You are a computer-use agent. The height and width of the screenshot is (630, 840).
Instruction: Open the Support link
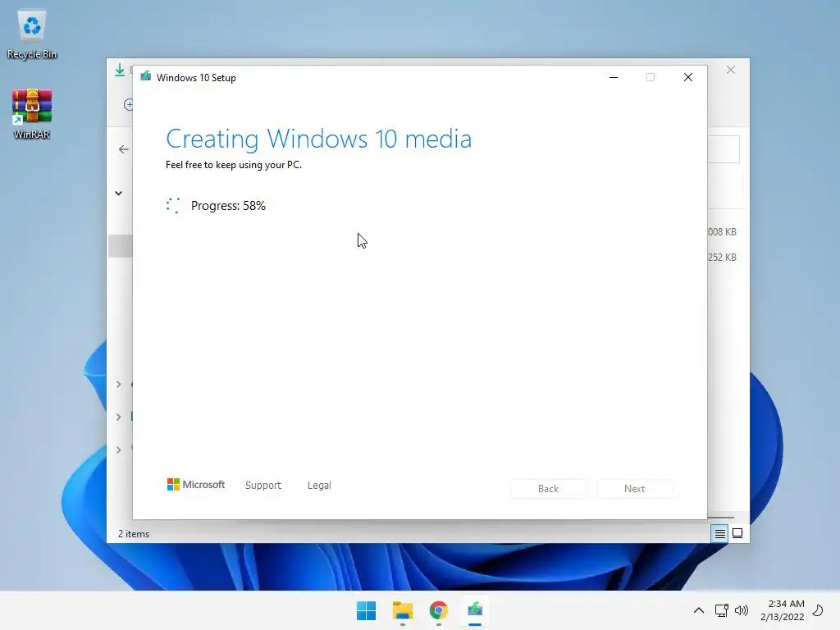click(263, 485)
